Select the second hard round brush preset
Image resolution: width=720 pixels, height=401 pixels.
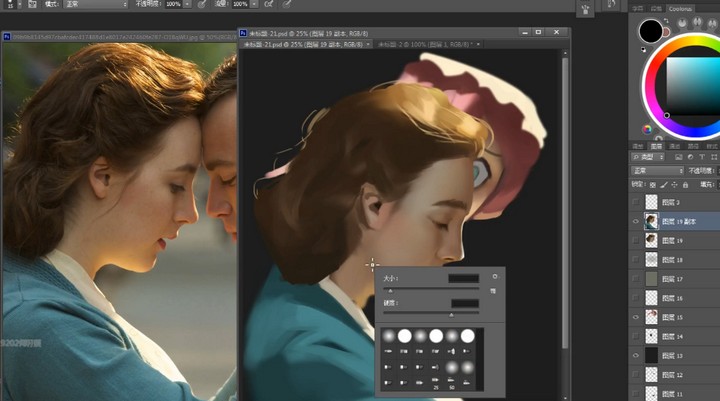tap(436, 337)
